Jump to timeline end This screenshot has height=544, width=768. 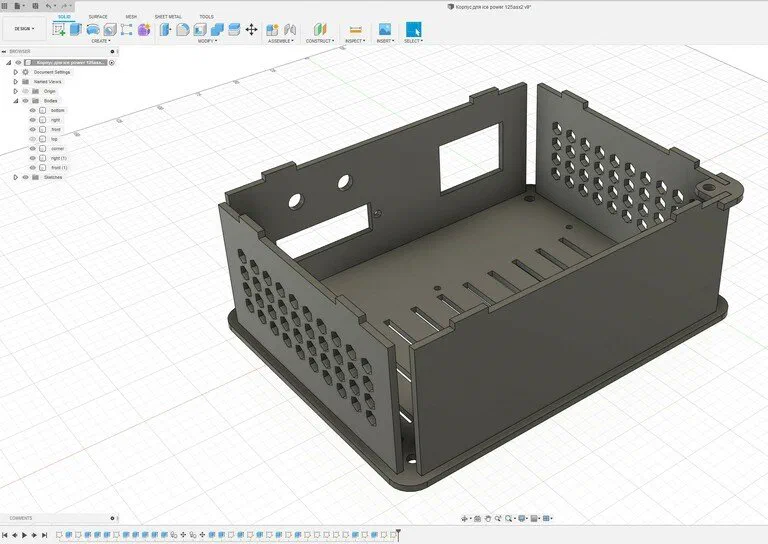pos(45,535)
